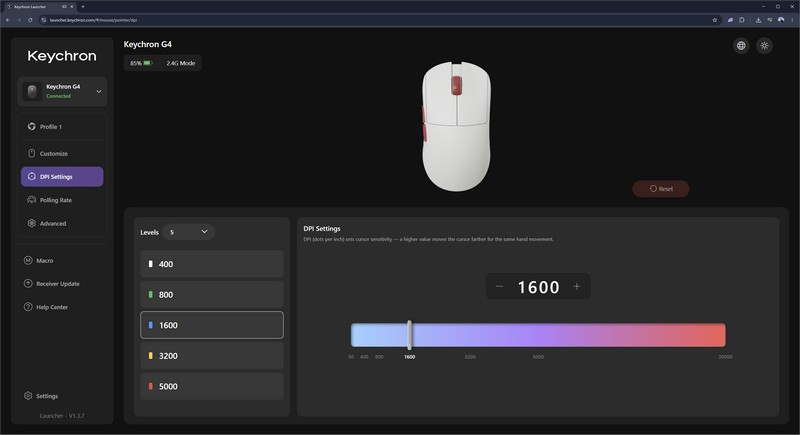Click the 30000 tick label under slider
The height and width of the screenshot is (435, 800).
pos(725,357)
